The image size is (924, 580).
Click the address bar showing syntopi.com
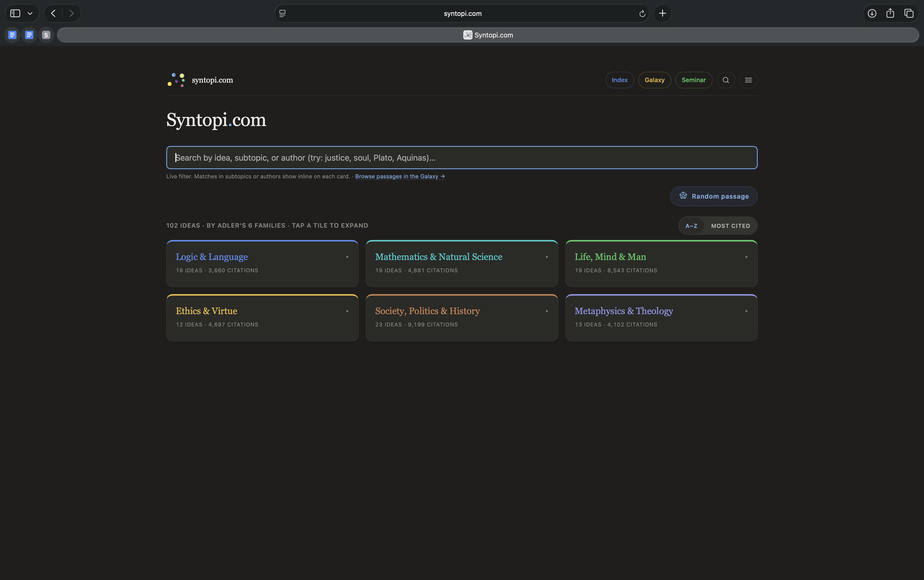click(x=462, y=13)
